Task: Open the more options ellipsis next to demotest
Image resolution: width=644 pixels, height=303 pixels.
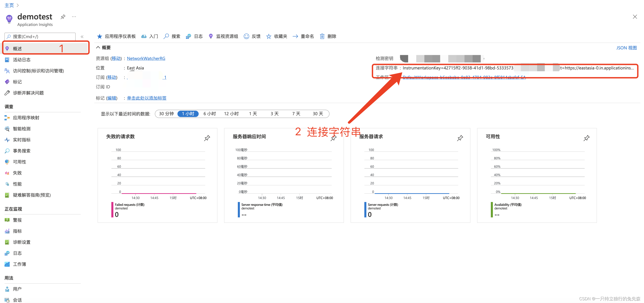Action: tap(74, 17)
